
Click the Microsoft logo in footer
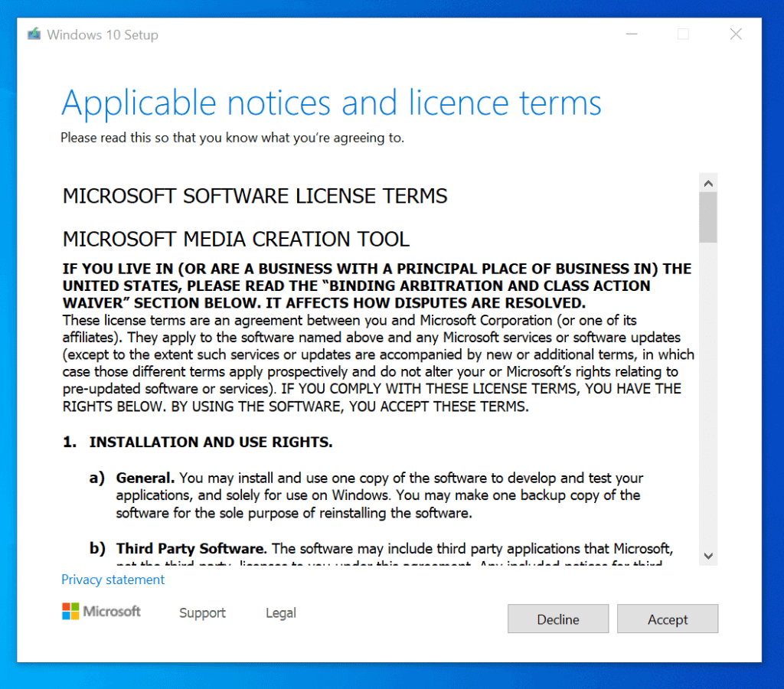click(x=102, y=611)
